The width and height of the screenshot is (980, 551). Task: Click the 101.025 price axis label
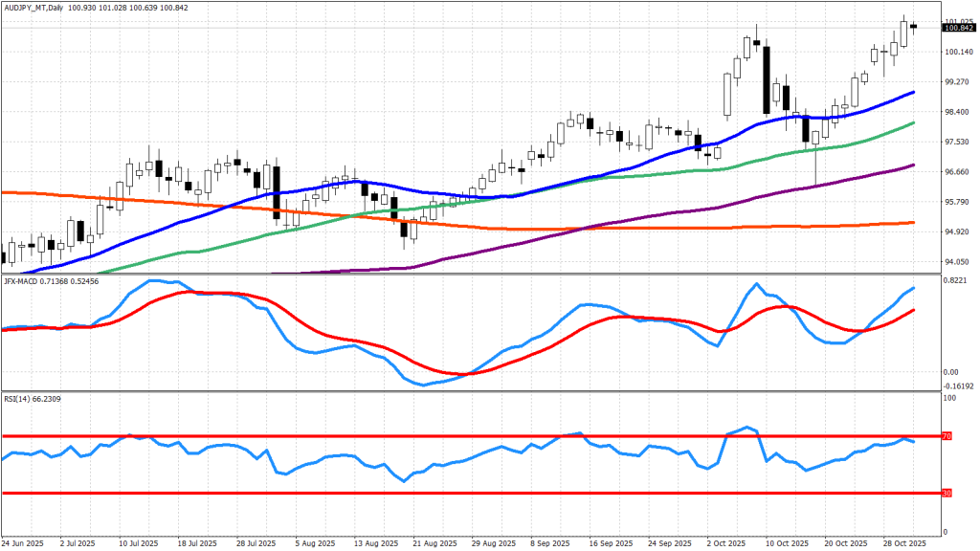[x=957, y=21]
